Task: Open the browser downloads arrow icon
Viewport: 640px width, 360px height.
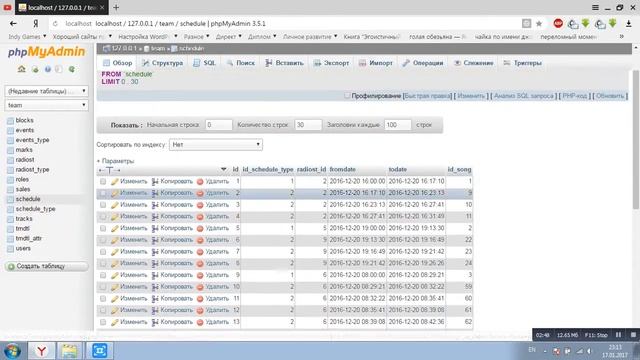Action: pyautogui.click(x=629, y=24)
